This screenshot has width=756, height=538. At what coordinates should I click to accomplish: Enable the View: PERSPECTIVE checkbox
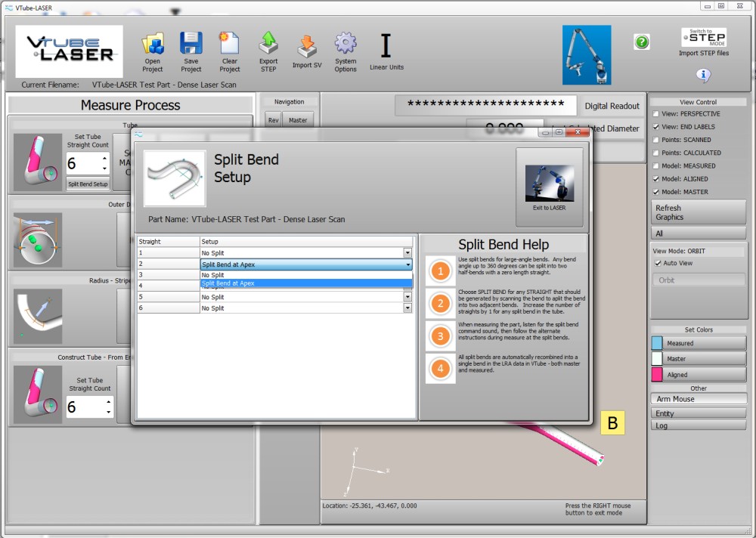click(655, 114)
